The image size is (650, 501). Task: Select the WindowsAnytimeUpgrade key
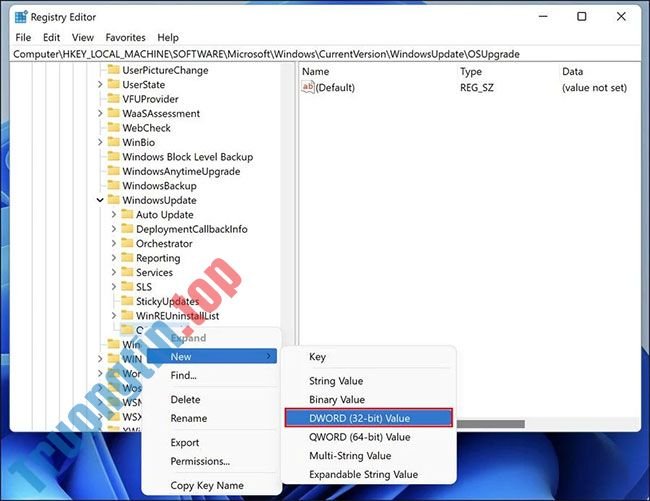[x=181, y=171]
